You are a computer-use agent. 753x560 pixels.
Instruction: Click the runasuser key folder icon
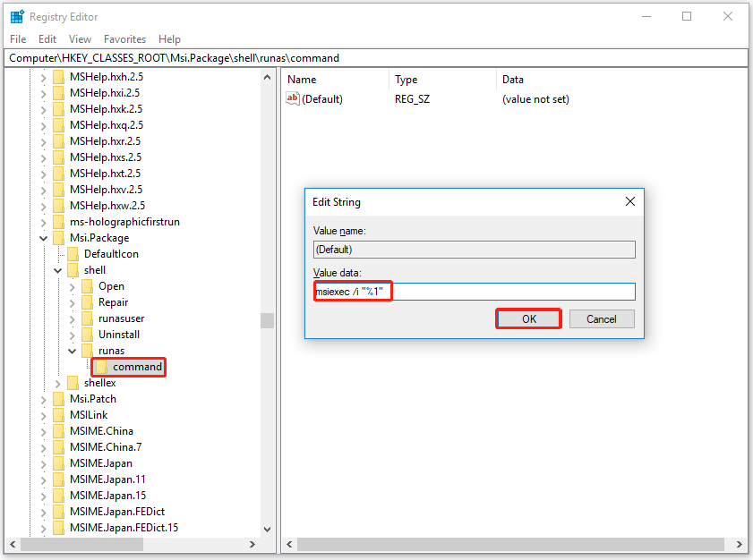pyautogui.click(x=87, y=318)
